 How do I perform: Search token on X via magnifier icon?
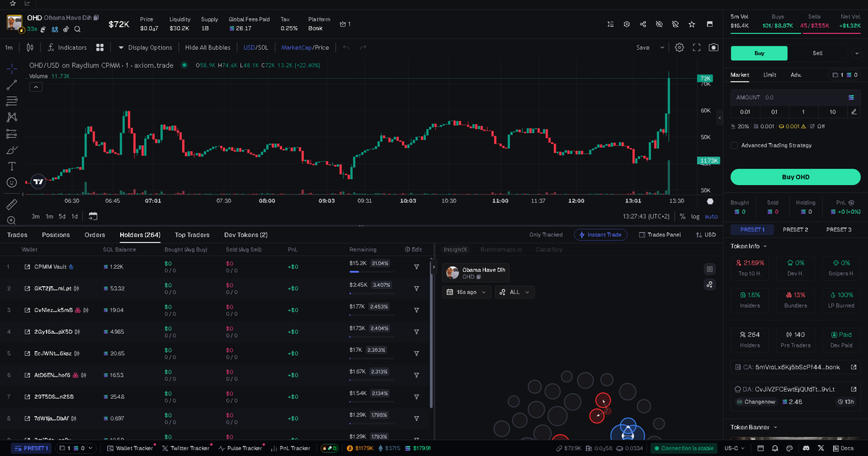point(77,30)
